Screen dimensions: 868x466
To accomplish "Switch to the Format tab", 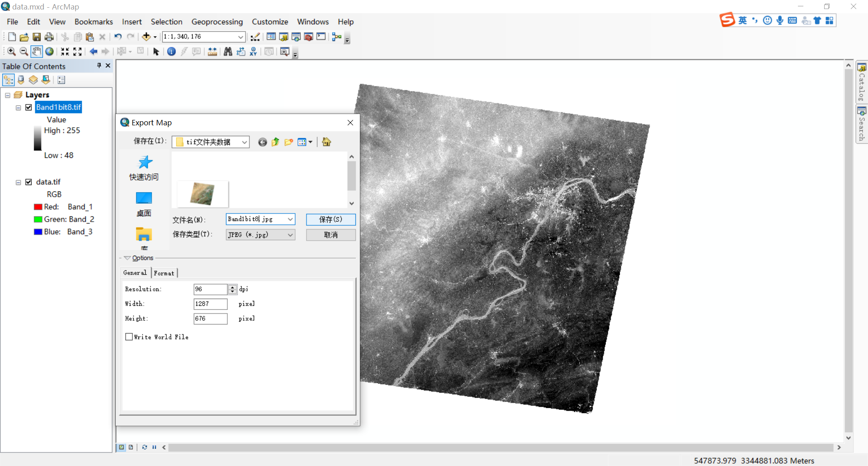I will click(x=164, y=273).
